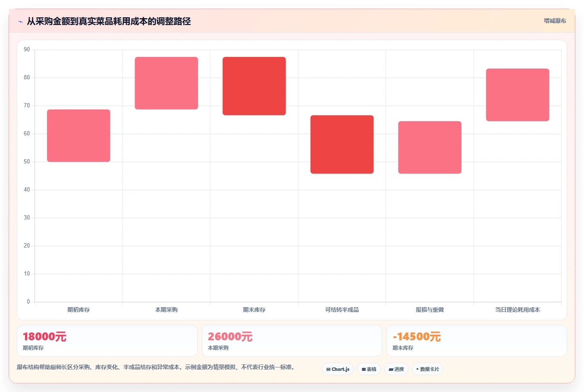Image resolution: width=584 pixels, height=392 pixels.
Task: Select the dark red 期末库存 bar
Action: pyautogui.click(x=254, y=86)
